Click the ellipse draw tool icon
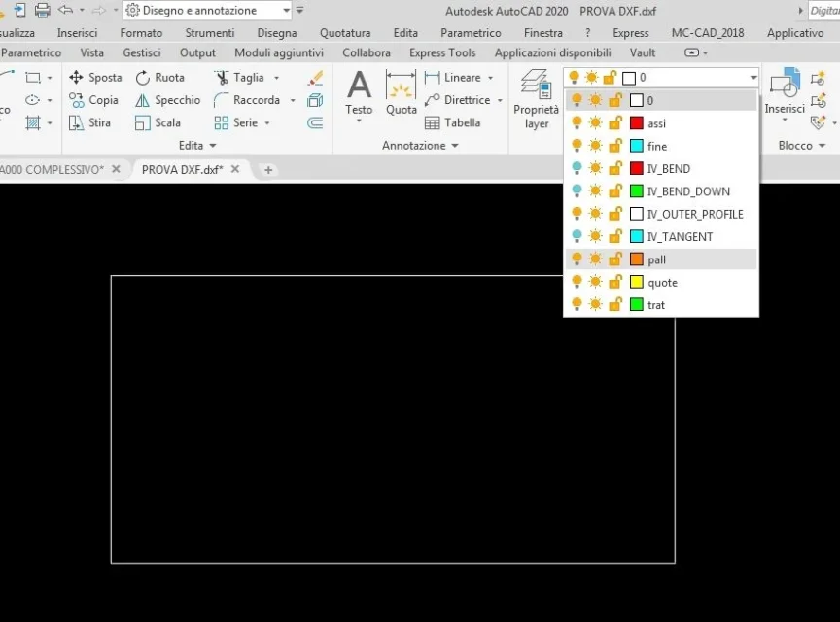 pyautogui.click(x=33, y=100)
